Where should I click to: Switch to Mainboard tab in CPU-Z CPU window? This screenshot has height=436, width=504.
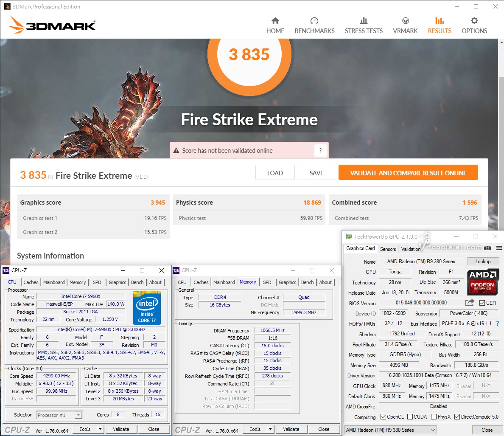(54, 282)
